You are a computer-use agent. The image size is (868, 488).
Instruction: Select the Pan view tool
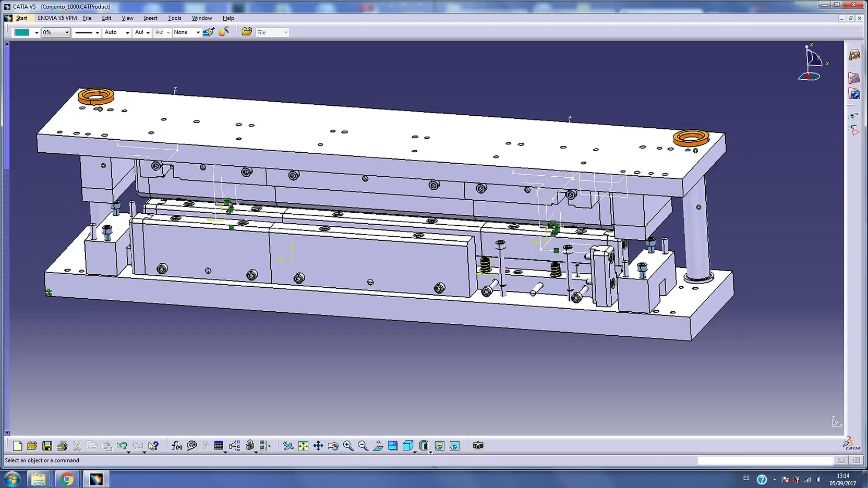pyautogui.click(x=318, y=446)
